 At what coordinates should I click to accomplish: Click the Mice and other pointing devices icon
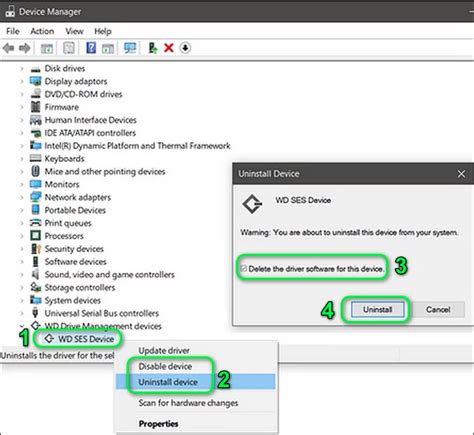(x=35, y=171)
